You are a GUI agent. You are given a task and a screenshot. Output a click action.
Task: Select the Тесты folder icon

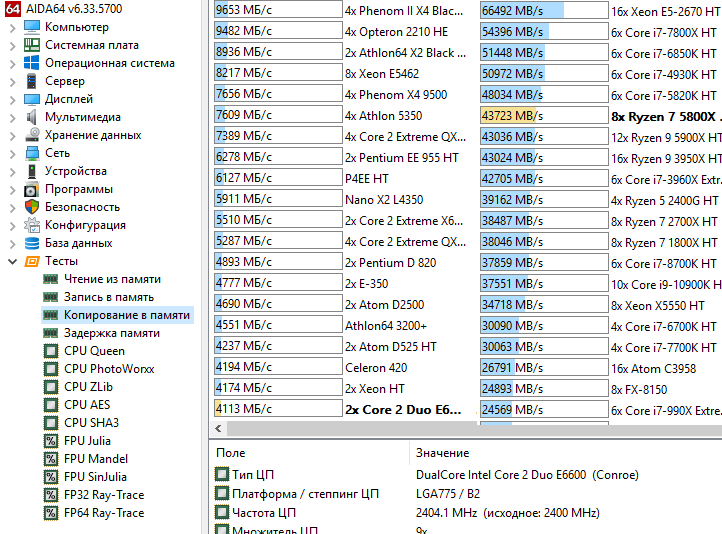click(32, 261)
